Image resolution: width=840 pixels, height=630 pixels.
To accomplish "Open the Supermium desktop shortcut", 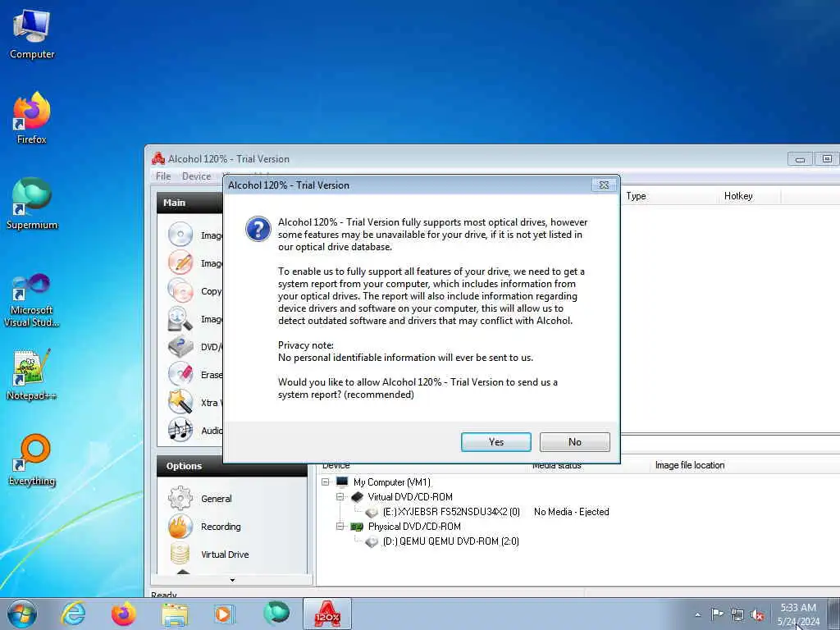I will pos(32,203).
